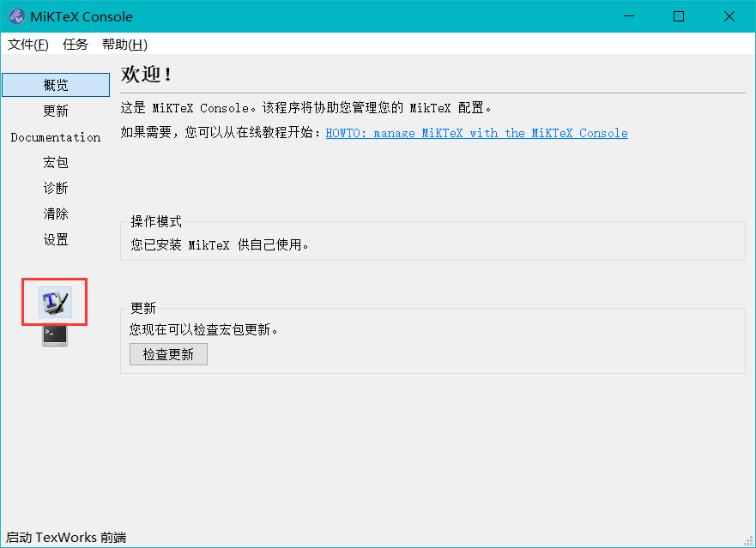Click the resize grip in bottom-right corner
Viewport: 756px width, 548px height.
click(748, 540)
